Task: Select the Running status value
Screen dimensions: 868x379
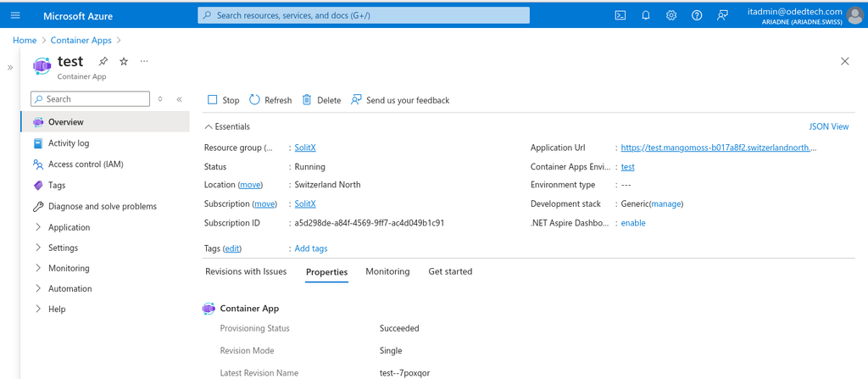Action: coord(310,167)
